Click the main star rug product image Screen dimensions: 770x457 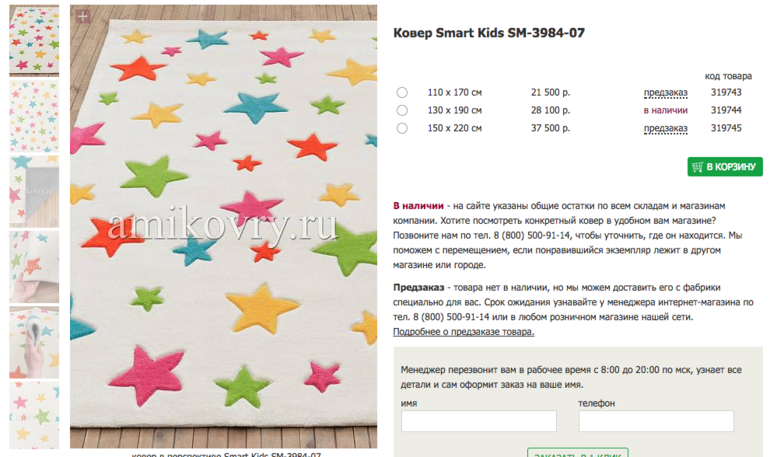pos(223,227)
